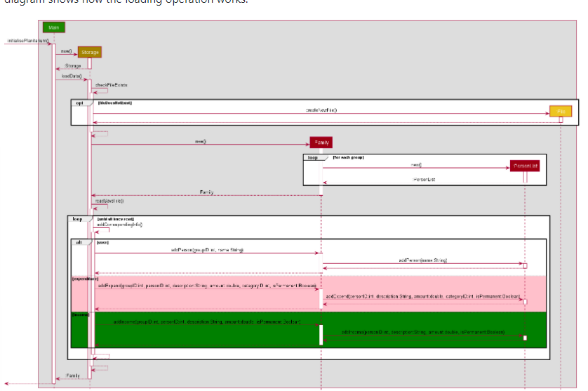Click the loop label of outer frame
The height and width of the screenshot is (391, 588).
77,219
